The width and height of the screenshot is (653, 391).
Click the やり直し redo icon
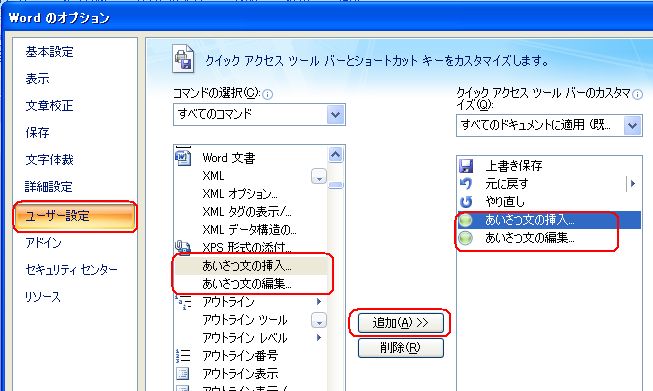pyautogui.click(x=466, y=202)
